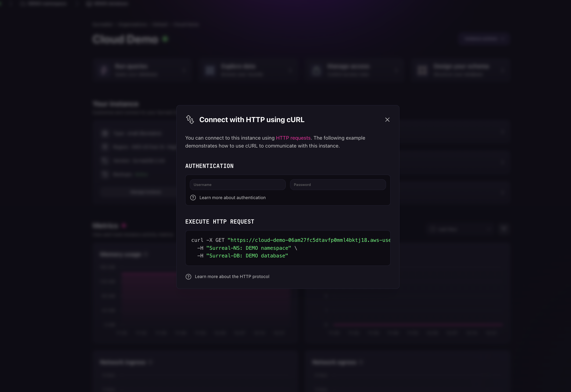571x392 pixels.
Task: Focus the Password input field
Action: [x=338, y=185]
